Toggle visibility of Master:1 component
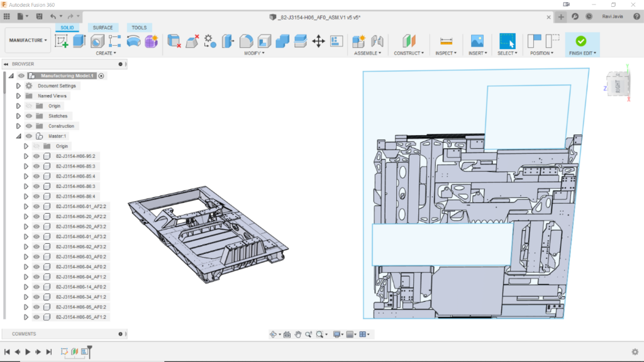Viewport: 644px width, 362px height. [x=28, y=136]
